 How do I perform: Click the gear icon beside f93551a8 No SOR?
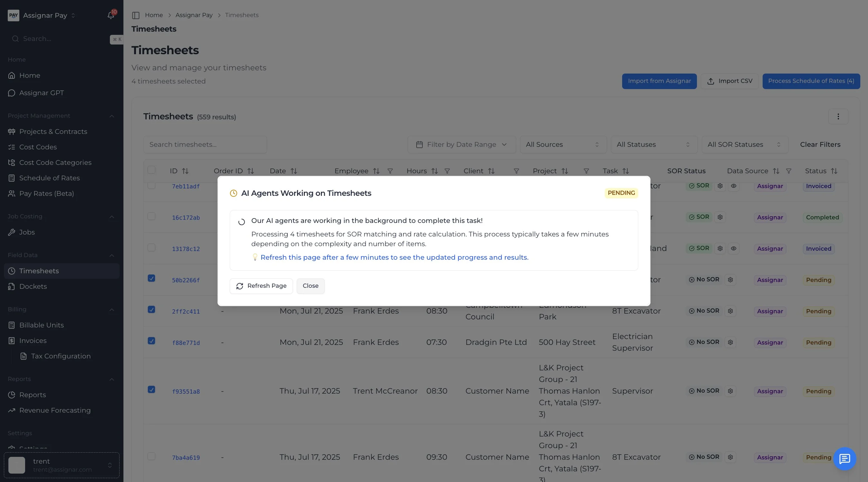tap(730, 391)
